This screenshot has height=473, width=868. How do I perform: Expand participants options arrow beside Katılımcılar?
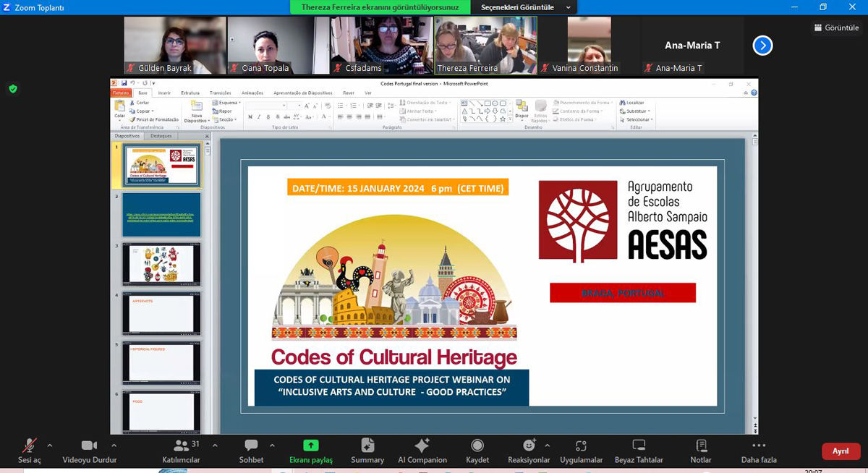pyautogui.click(x=215, y=446)
